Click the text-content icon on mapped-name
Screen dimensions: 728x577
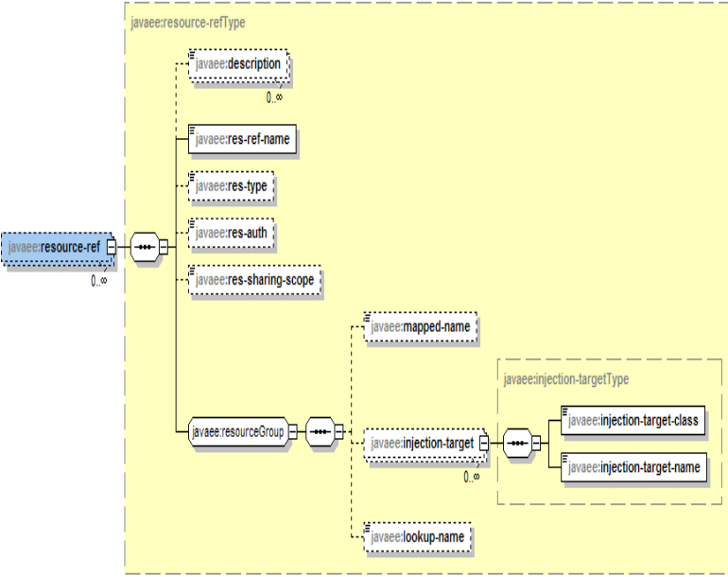368,317
